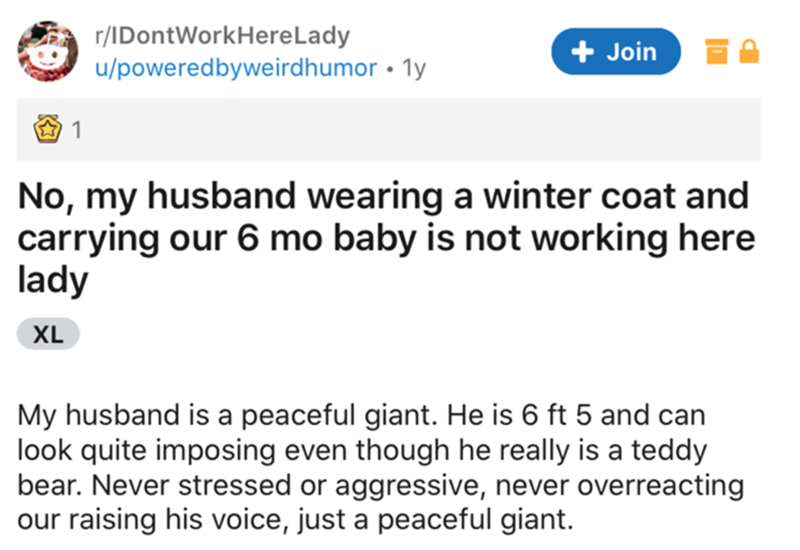Click the gold award badge icon
800x550 pixels.
(45, 129)
